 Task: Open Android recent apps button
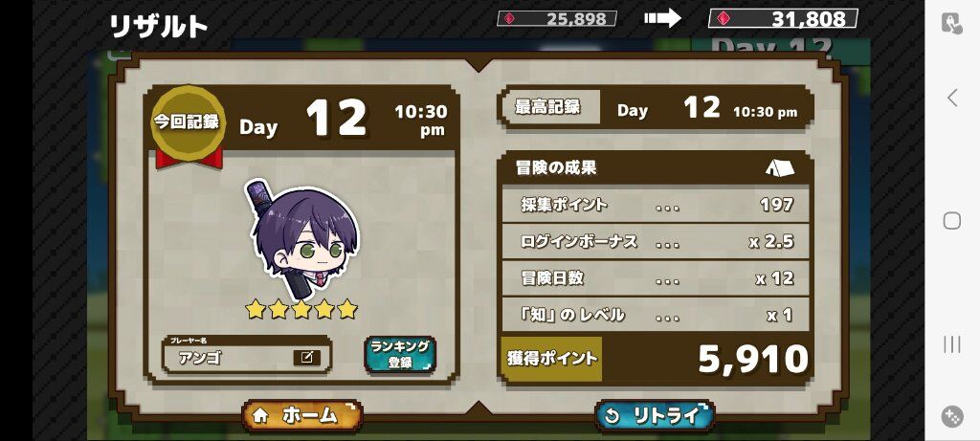coord(952,344)
